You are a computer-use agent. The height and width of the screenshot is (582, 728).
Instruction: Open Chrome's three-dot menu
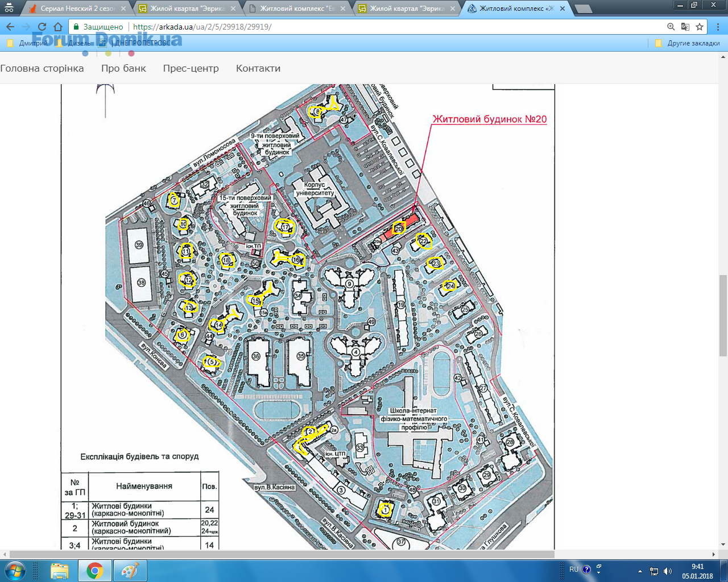718,27
